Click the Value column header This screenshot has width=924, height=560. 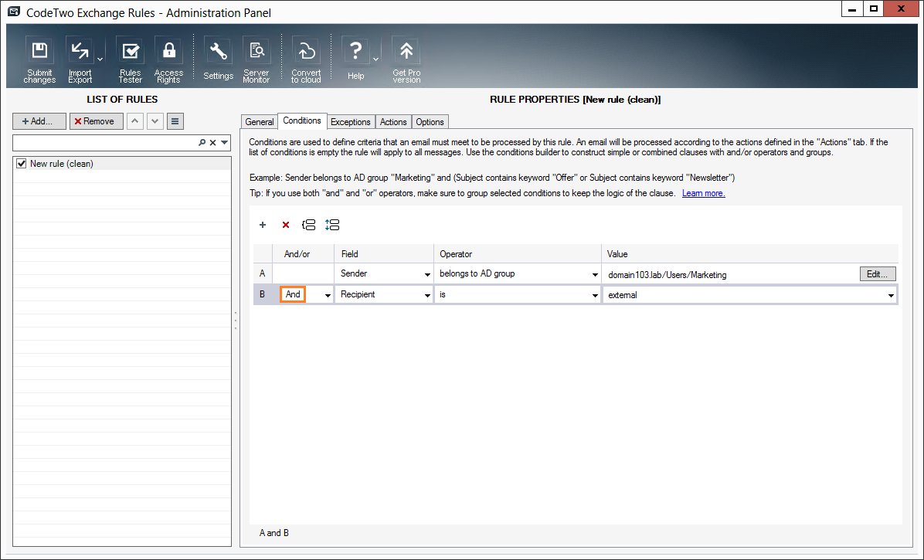749,254
